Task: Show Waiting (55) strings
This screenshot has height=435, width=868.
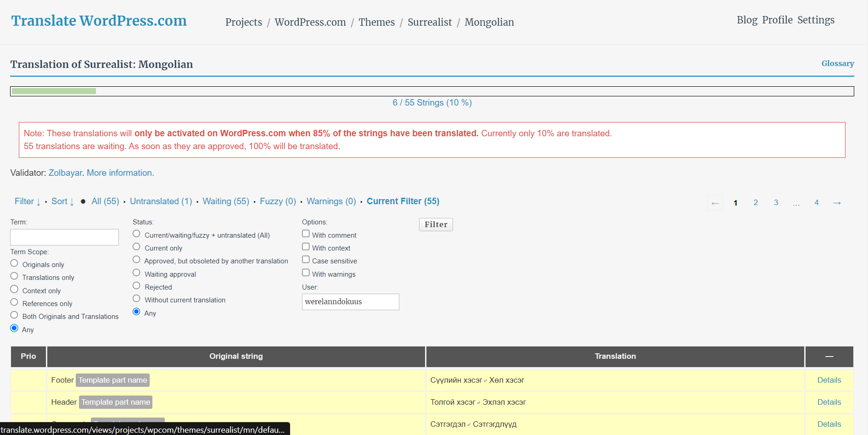Action: pos(226,201)
